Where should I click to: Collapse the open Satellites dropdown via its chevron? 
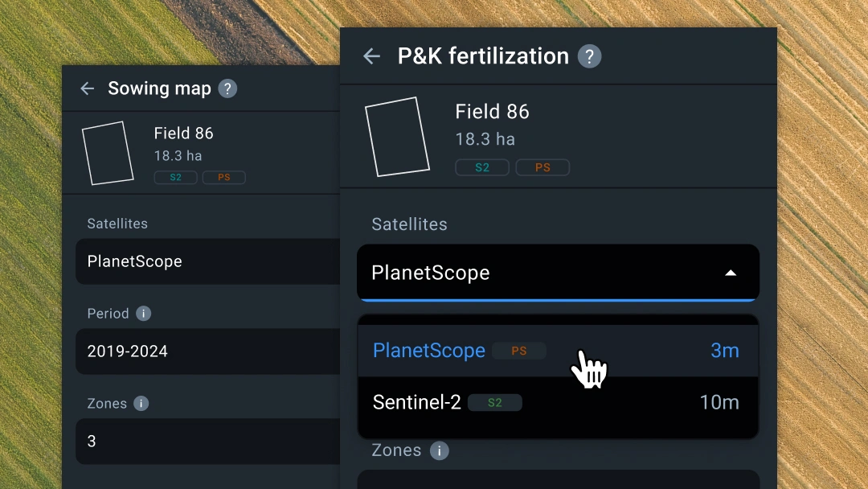tap(731, 273)
